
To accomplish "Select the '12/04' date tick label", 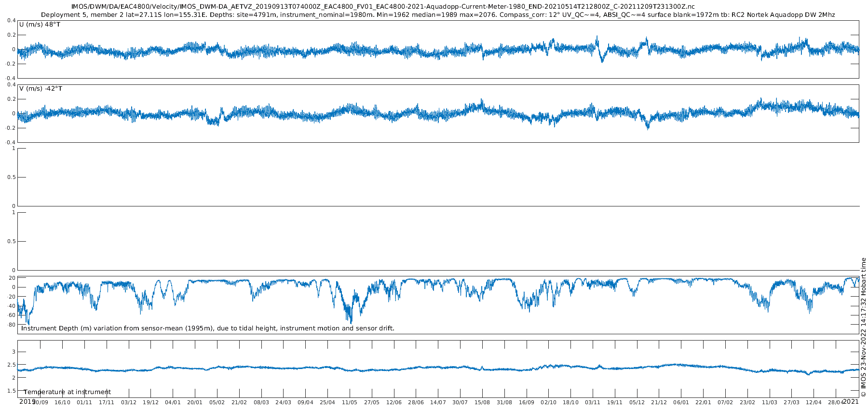I will (814, 402).
